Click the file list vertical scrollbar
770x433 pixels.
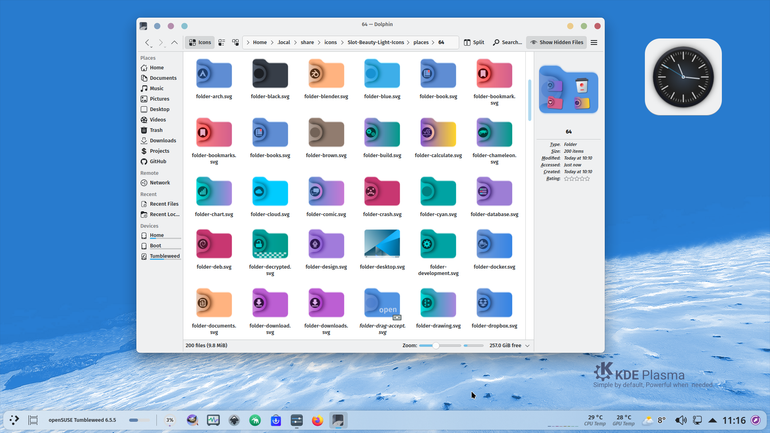pyautogui.click(x=529, y=101)
